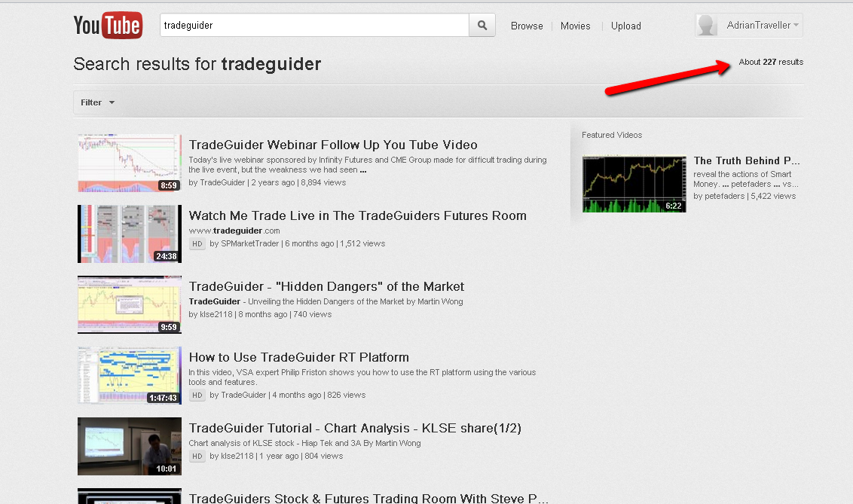
Task: Expand the Filter dropdown
Action: point(97,102)
